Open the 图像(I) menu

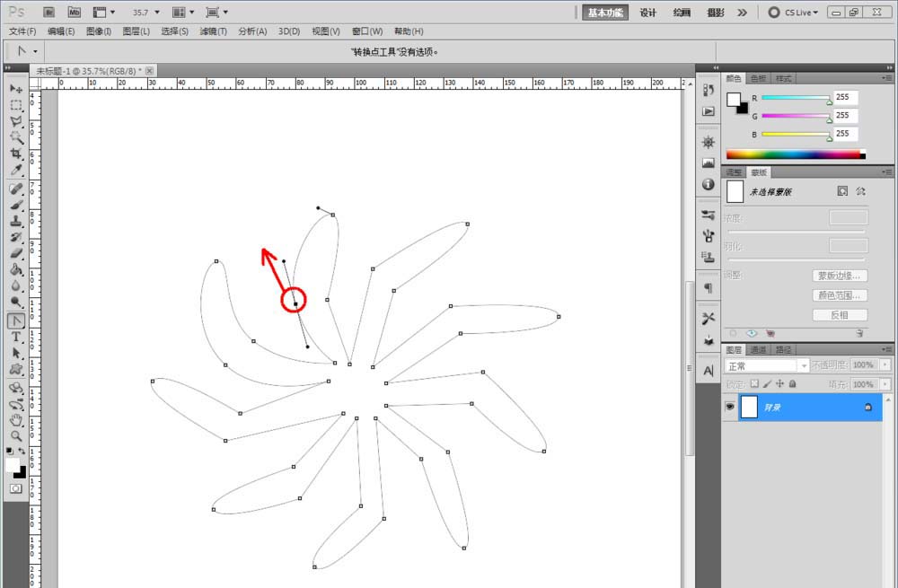tap(99, 31)
